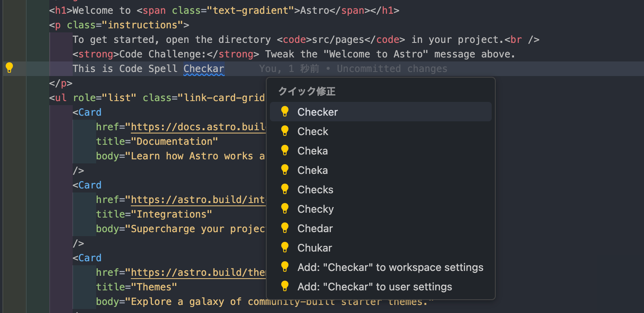
Task: Click the lightbulb icon next to Chukar
Action: click(x=285, y=247)
